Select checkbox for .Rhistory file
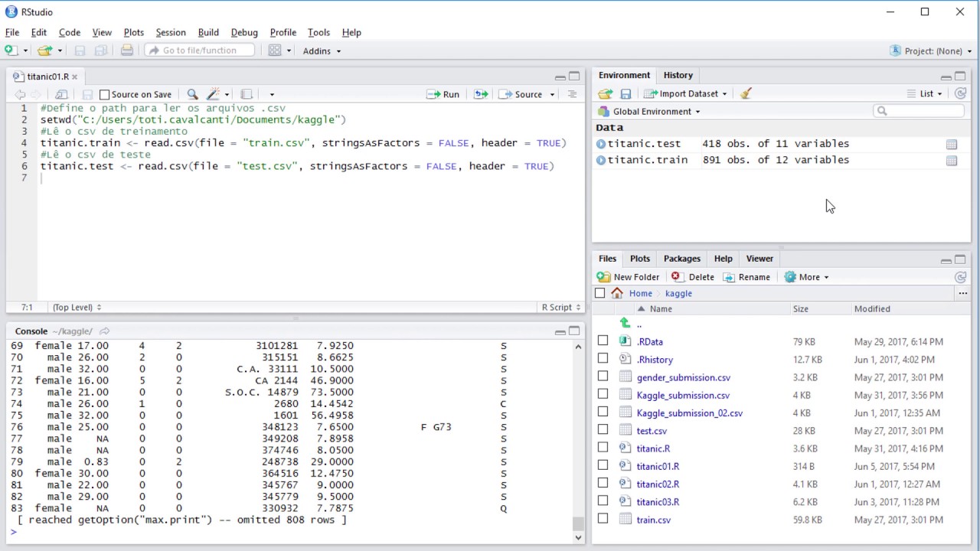The height and width of the screenshot is (551, 980). (603, 358)
